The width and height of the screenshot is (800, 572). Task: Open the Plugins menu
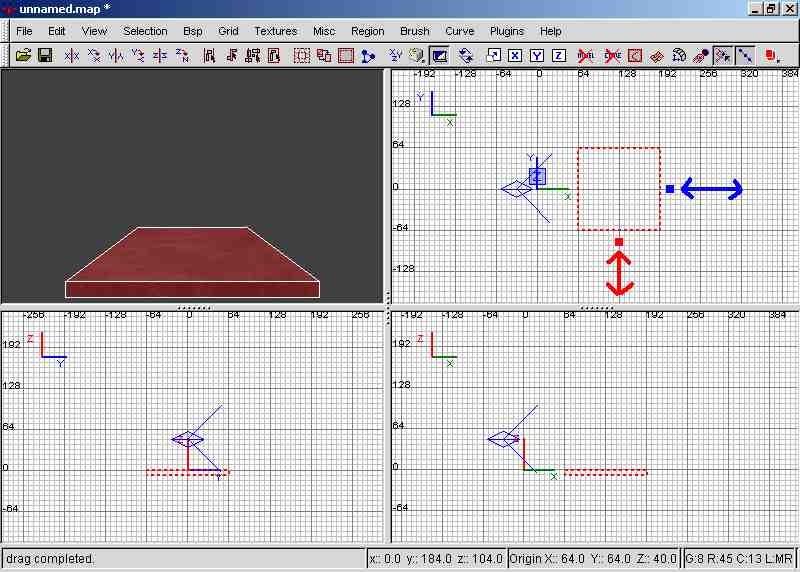tap(507, 31)
